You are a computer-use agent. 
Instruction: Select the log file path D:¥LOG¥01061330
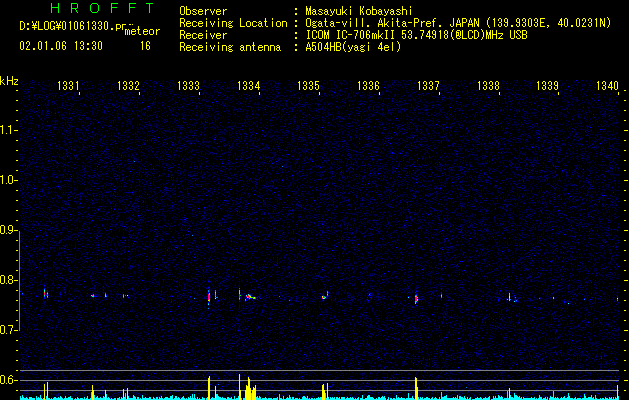(69, 26)
